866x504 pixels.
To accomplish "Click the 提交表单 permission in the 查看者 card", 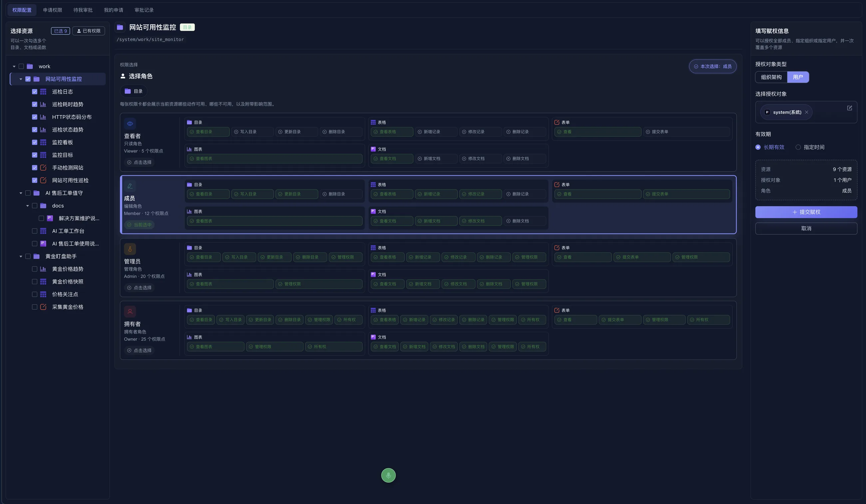I will point(686,132).
